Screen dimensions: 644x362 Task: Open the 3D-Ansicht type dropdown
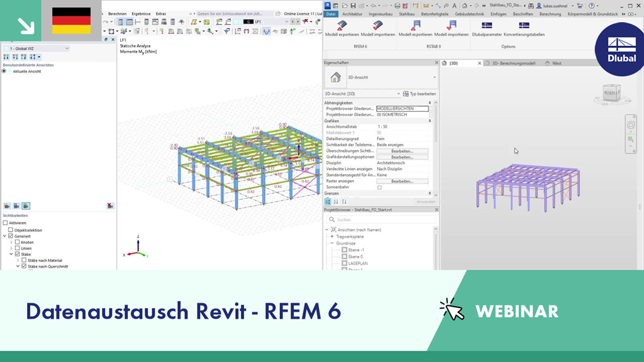coord(399,94)
